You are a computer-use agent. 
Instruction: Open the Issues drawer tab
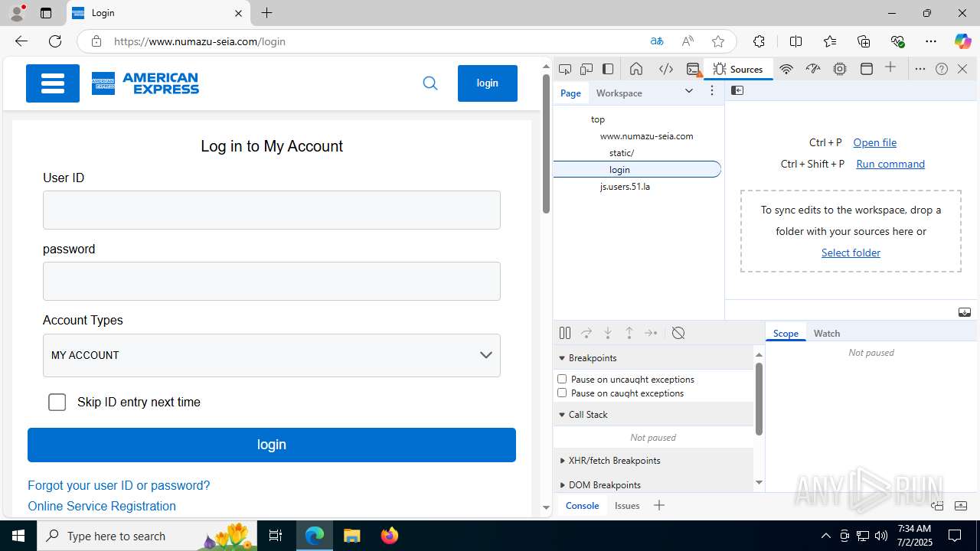(x=627, y=505)
